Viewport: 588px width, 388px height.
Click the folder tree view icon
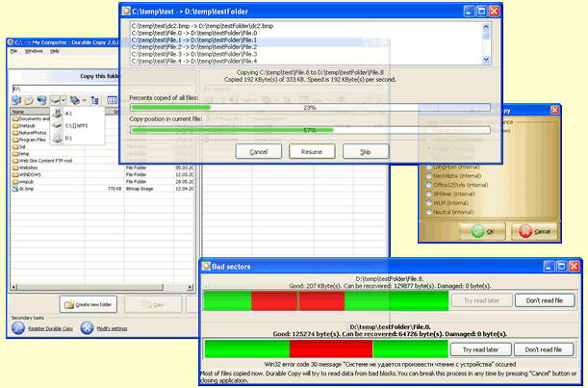tap(95, 100)
